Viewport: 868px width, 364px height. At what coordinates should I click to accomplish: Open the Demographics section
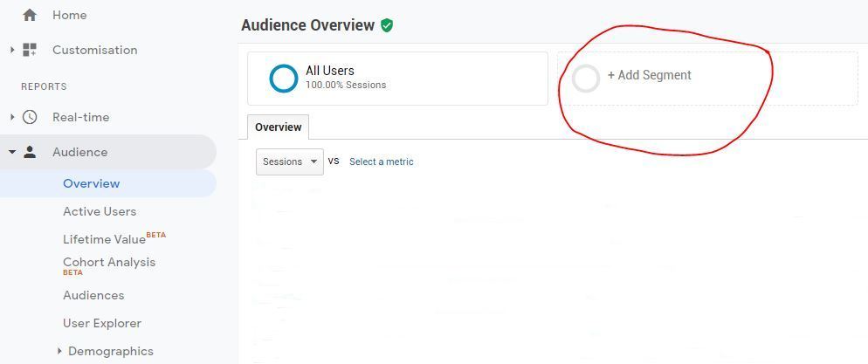(x=111, y=351)
